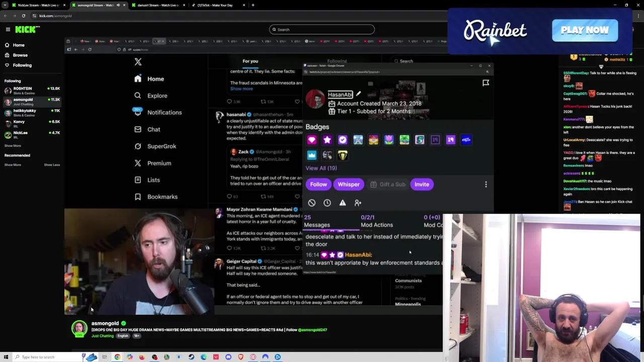The image size is (644, 362).
Task: Select Home in X sidebar
Action: coord(149,79)
